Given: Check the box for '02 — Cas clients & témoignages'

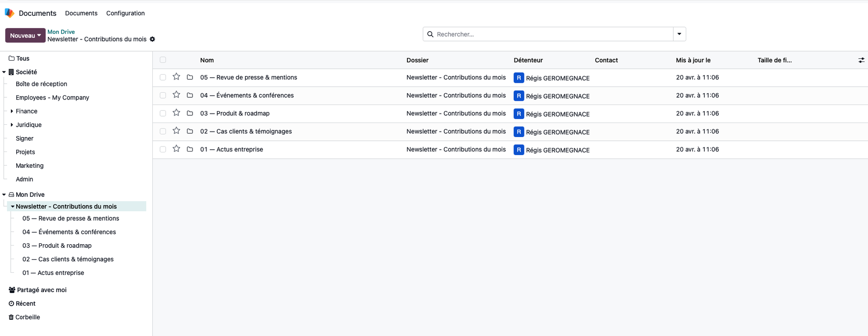Looking at the screenshot, I should (x=163, y=131).
